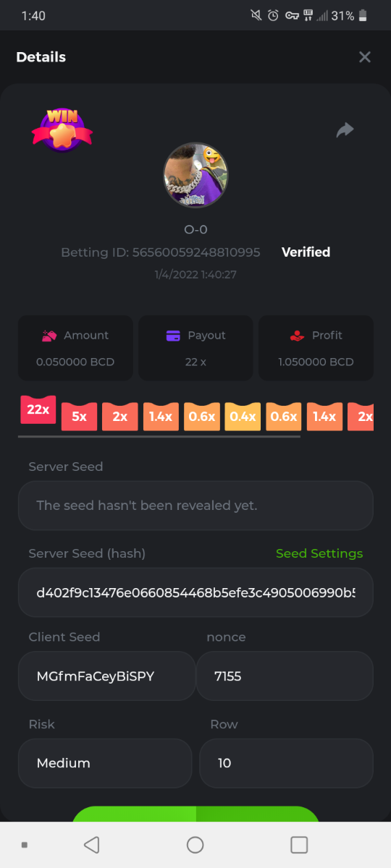Open Seed Settings link

319,553
